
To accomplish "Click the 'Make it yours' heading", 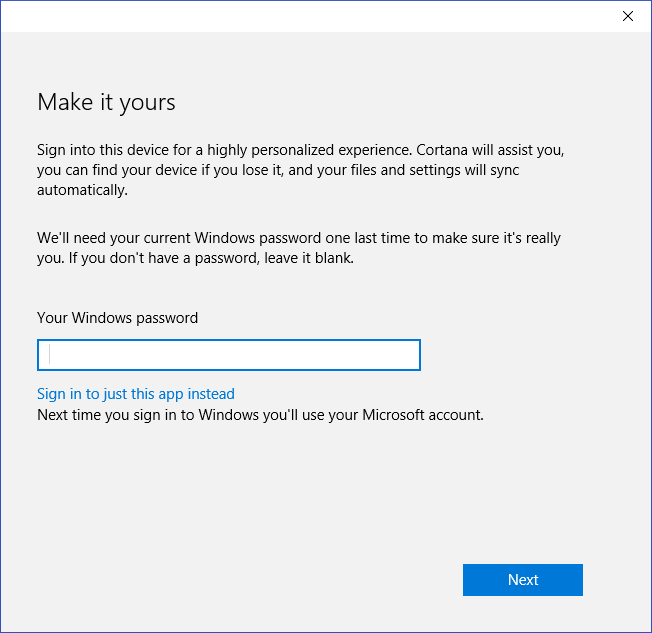I will pyautogui.click(x=106, y=102).
